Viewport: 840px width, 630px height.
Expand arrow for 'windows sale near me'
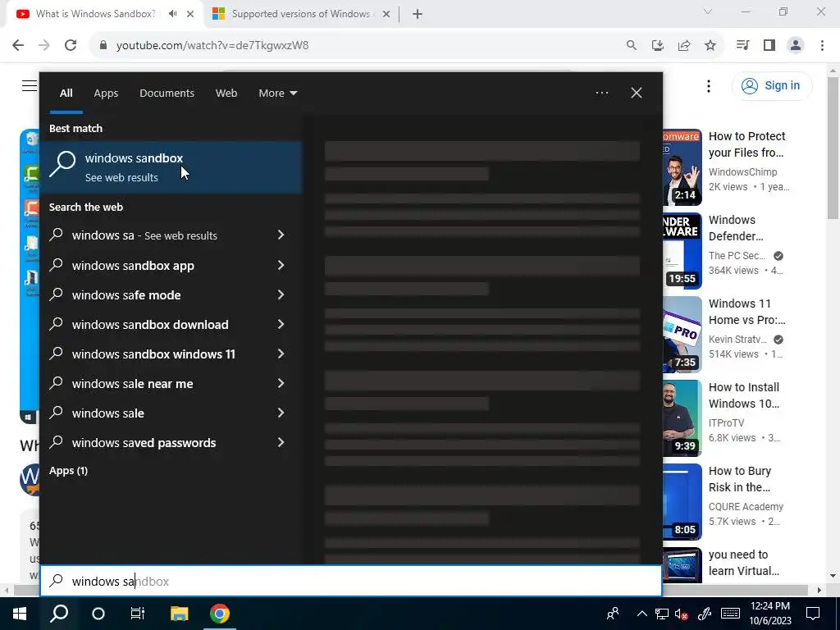pos(281,383)
